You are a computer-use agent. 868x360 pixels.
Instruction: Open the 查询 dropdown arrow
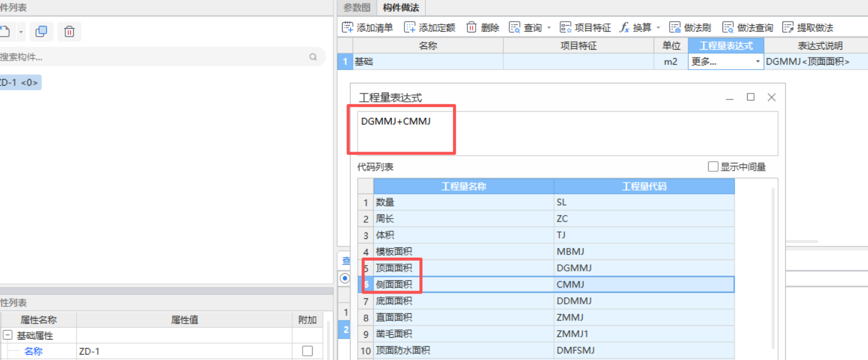549,28
